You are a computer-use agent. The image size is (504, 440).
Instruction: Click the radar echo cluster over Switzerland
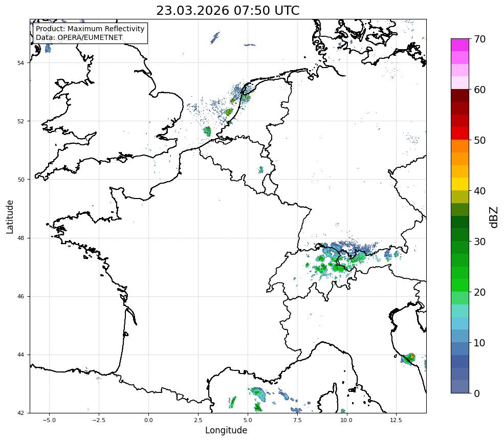334,262
